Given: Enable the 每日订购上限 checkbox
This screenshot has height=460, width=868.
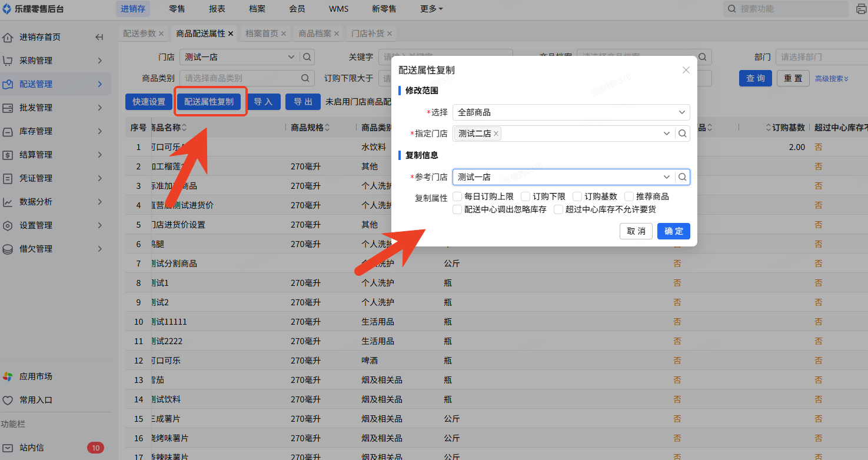Looking at the screenshot, I should tap(457, 196).
